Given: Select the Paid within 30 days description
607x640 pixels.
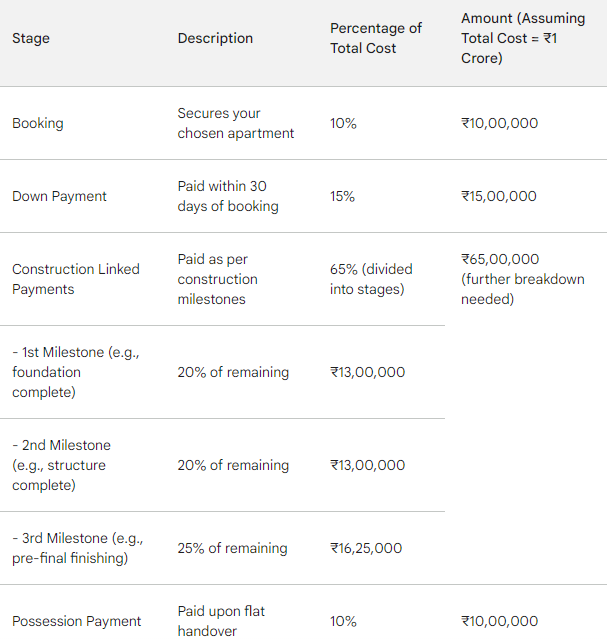Looking at the screenshot, I should pos(228,196).
